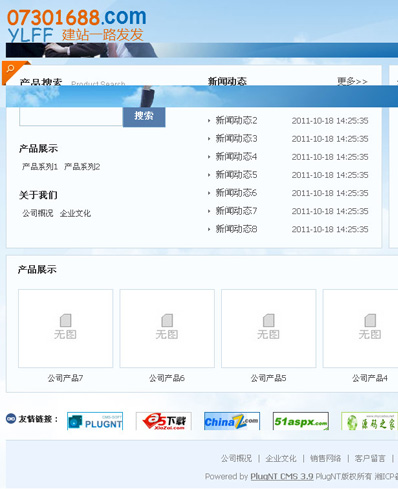This screenshot has width=398, height=489.
Task: Click the 公司产品5 no-image thumbnail
Action: 269,328
